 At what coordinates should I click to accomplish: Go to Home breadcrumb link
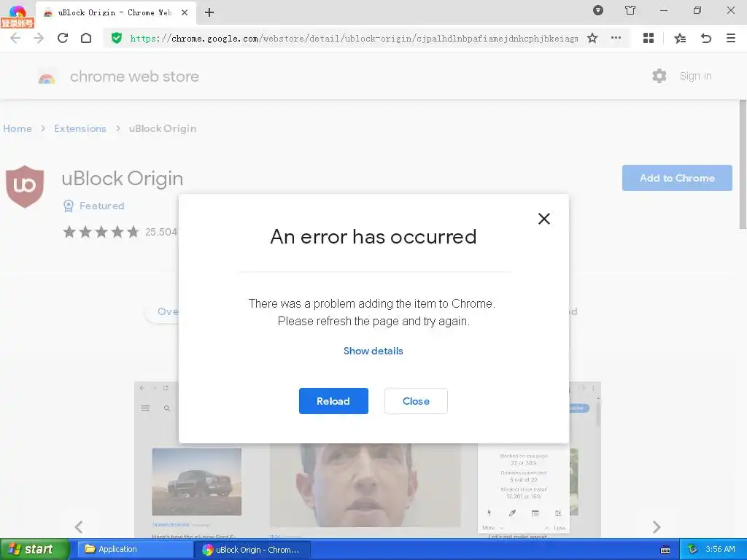pos(18,128)
